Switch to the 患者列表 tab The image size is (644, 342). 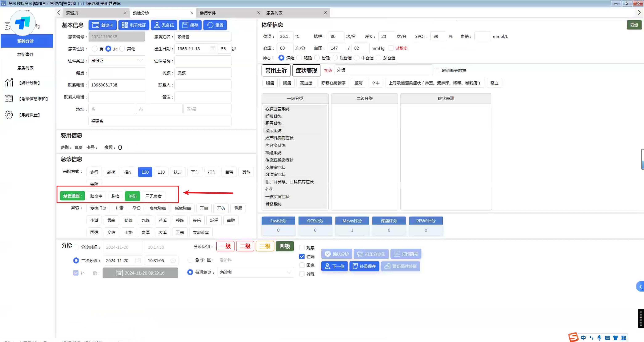(274, 13)
